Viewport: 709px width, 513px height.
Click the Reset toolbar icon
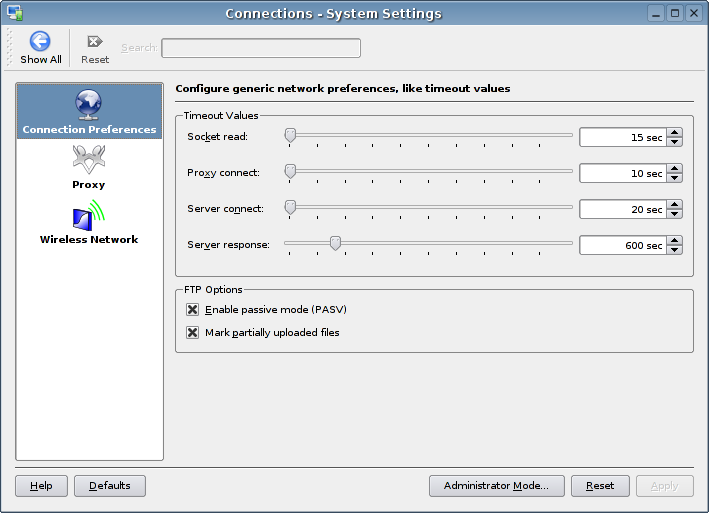(x=95, y=41)
